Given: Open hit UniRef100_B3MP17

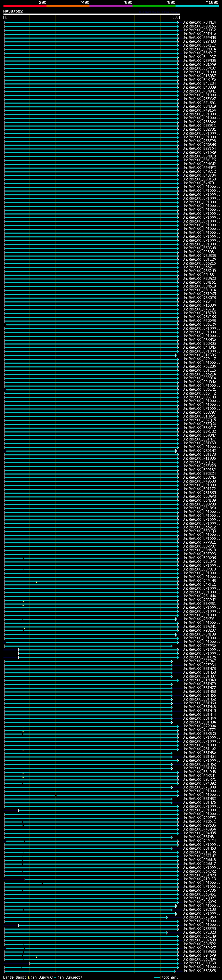Looking at the screenshot, I should 199,53.
